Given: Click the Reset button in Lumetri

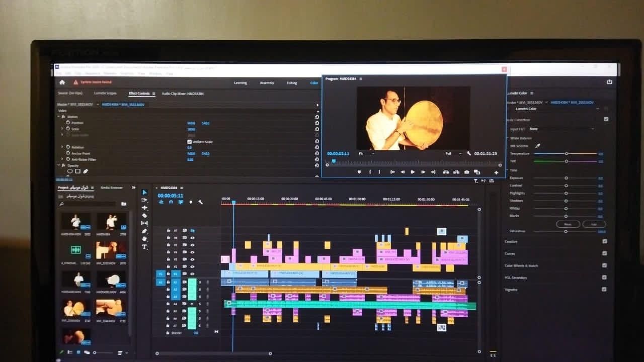Looking at the screenshot, I should point(568,224).
